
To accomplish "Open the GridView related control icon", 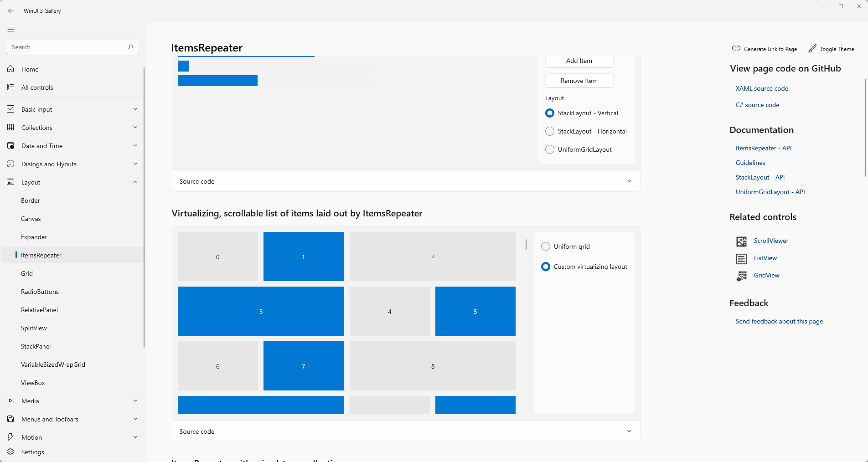I will pyautogui.click(x=742, y=276).
